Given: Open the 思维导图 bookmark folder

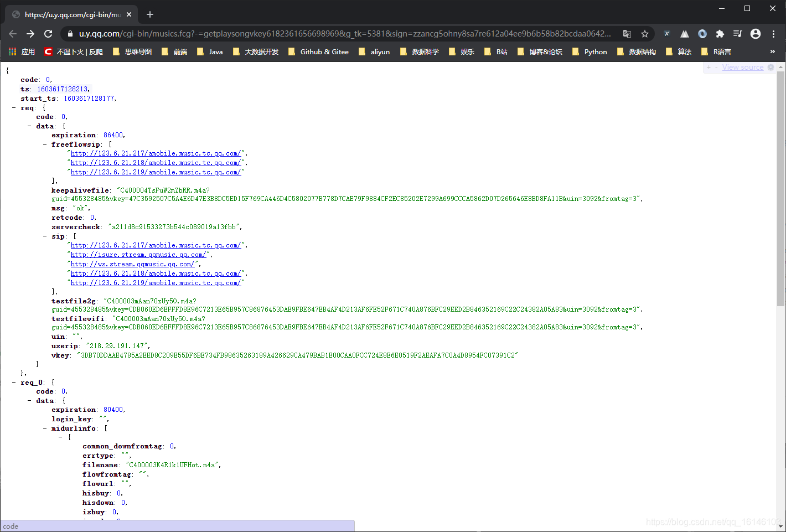Looking at the screenshot, I should click(x=132, y=51).
